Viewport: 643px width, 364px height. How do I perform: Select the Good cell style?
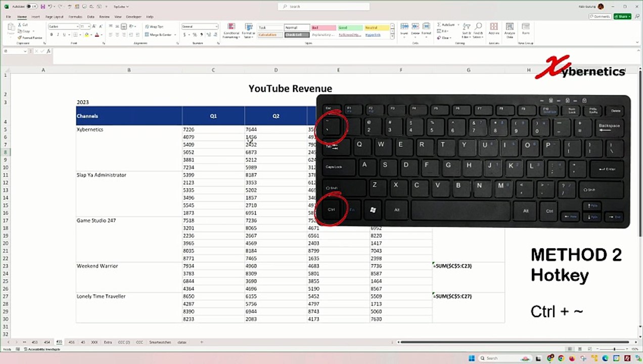coord(350,28)
